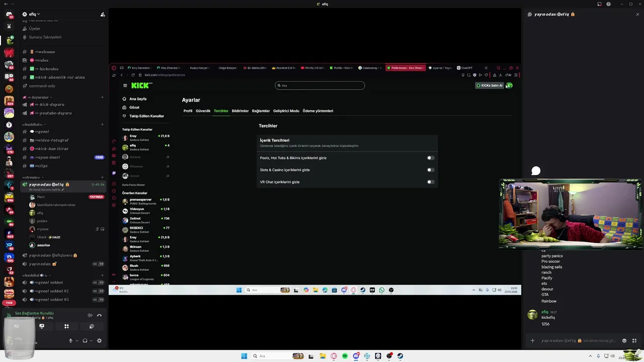The height and width of the screenshot is (362, 644).
Task: Add channel to duyurular category plus
Action: click(103, 97)
